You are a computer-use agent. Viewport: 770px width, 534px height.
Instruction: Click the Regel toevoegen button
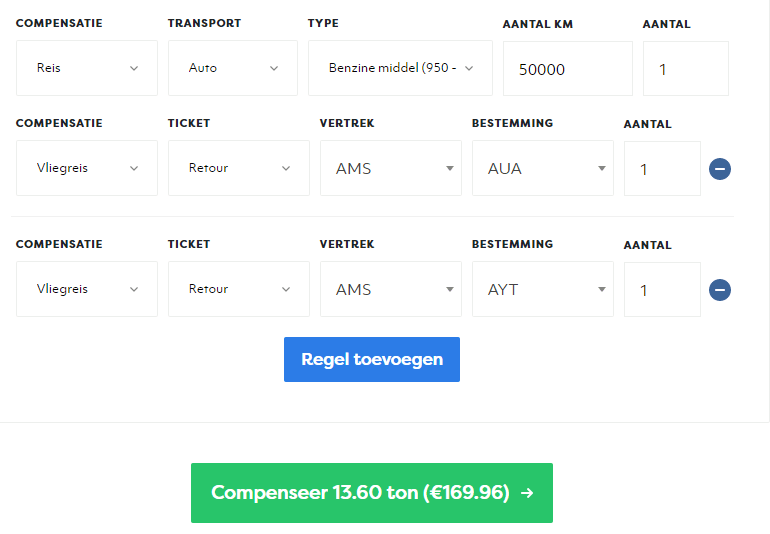372,359
